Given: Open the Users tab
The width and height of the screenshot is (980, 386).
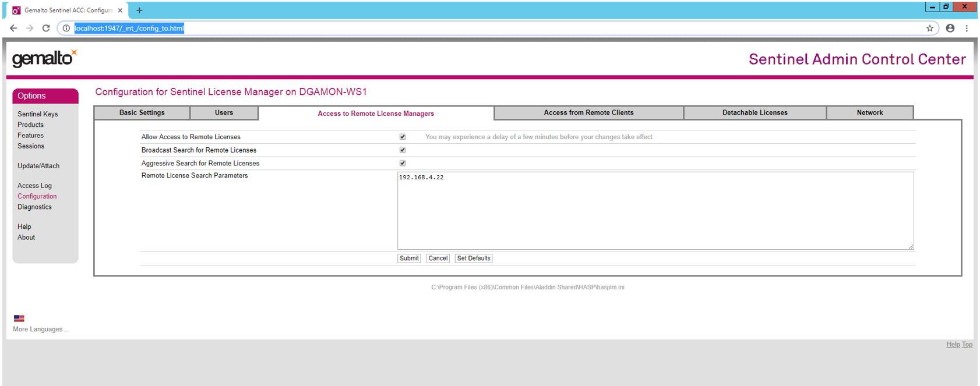Looking at the screenshot, I should (224, 113).
